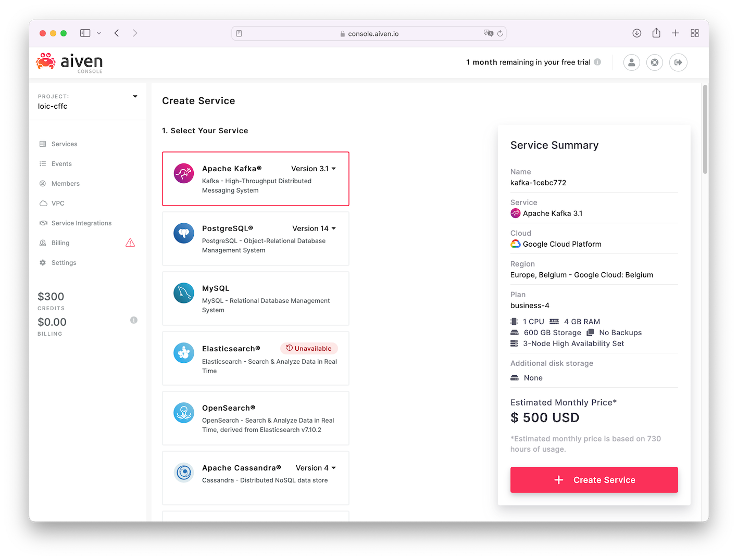This screenshot has height=560, width=738.
Task: Go back with Safari back arrow
Action: click(117, 33)
